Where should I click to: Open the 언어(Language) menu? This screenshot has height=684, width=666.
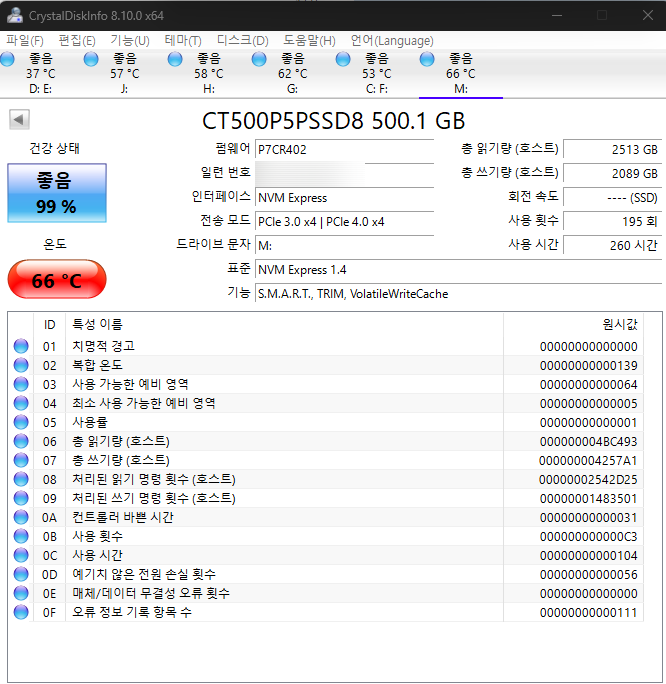pyautogui.click(x=392, y=41)
